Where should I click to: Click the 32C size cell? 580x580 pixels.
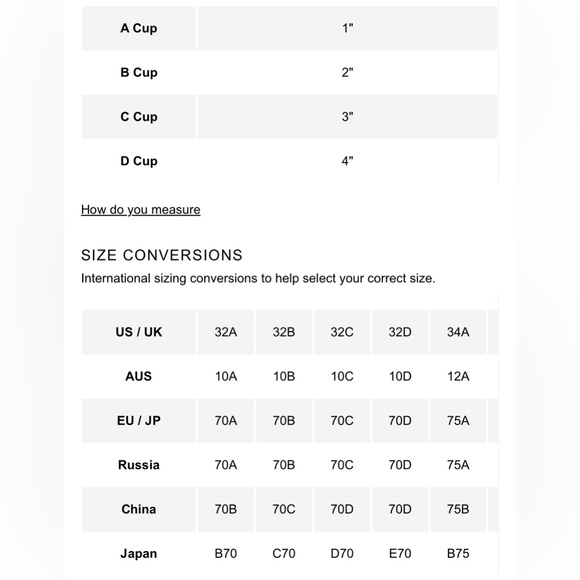342,332
